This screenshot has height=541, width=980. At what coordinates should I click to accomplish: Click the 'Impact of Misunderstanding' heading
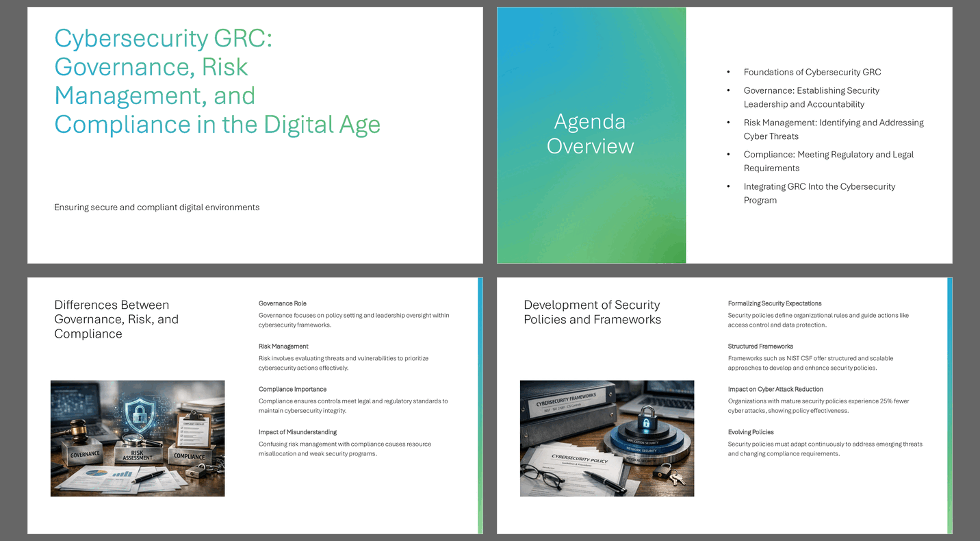(297, 432)
